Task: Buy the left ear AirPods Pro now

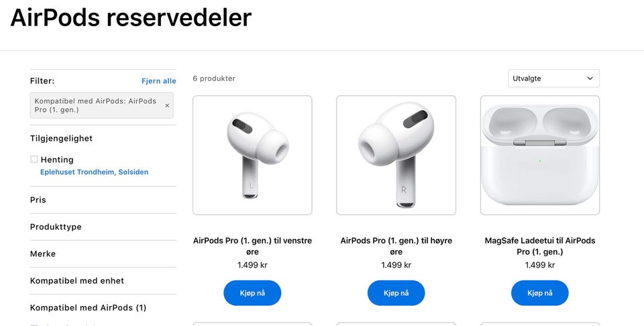Action: click(252, 292)
